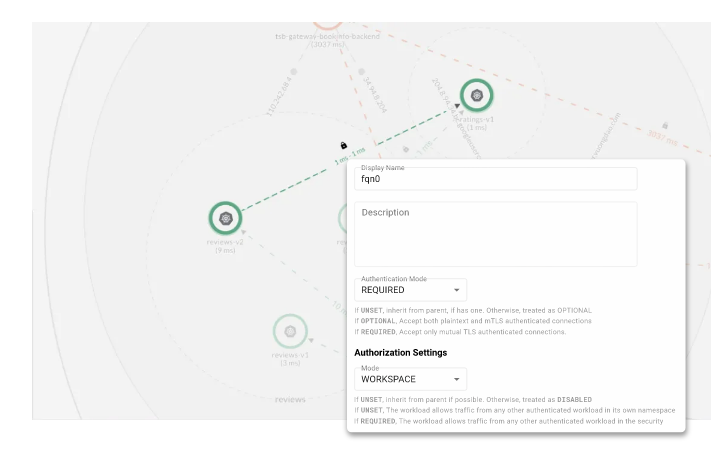
Task: Open the Authorization Mode WORKSPACE dropdown
Action: tap(410, 379)
